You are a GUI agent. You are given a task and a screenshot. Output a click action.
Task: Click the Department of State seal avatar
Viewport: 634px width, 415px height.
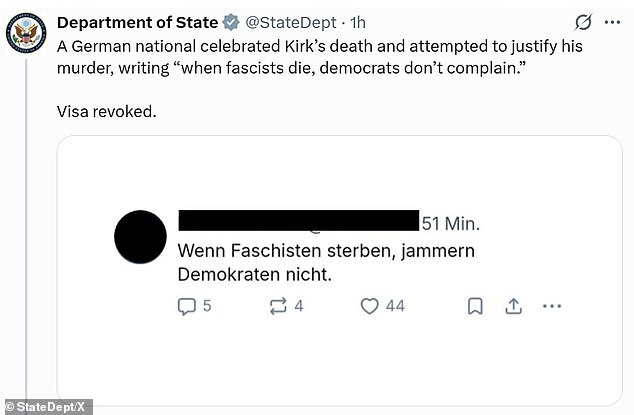pyautogui.click(x=27, y=36)
